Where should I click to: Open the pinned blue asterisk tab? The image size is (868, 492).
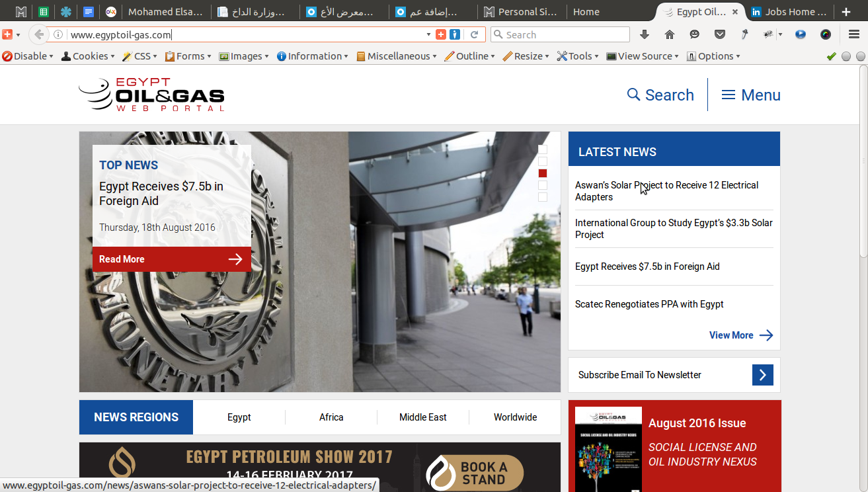pyautogui.click(x=66, y=12)
